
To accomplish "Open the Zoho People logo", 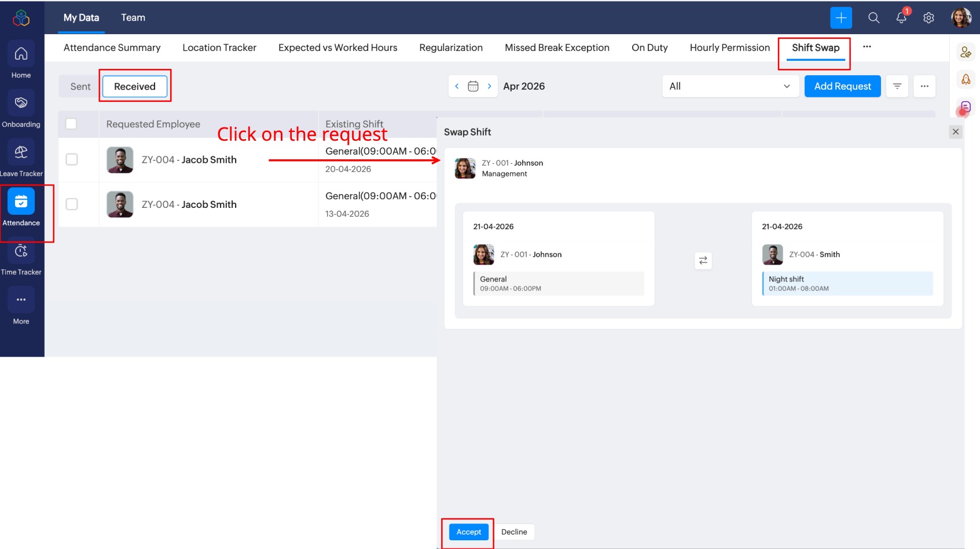I will point(21,18).
